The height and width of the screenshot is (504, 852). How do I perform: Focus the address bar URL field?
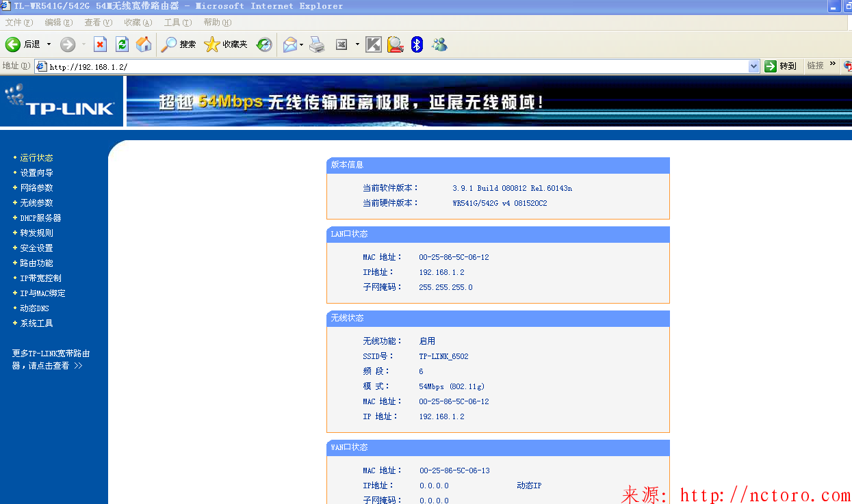coord(397,66)
